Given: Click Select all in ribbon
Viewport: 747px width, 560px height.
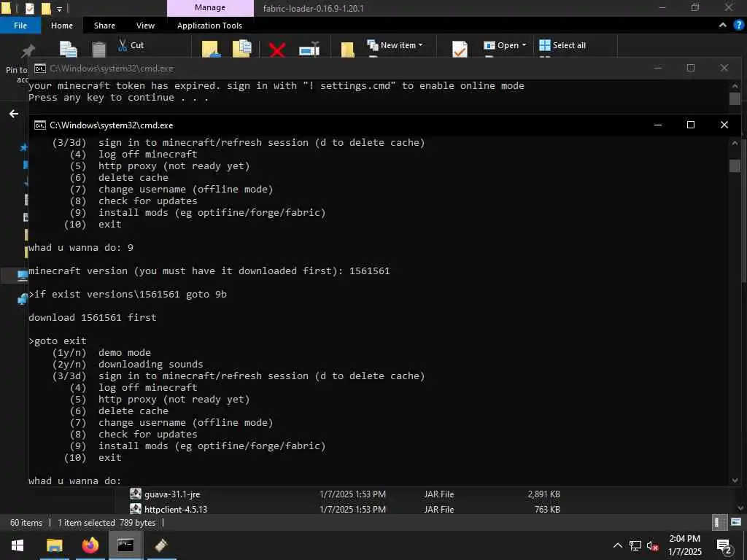Looking at the screenshot, I should [562, 45].
